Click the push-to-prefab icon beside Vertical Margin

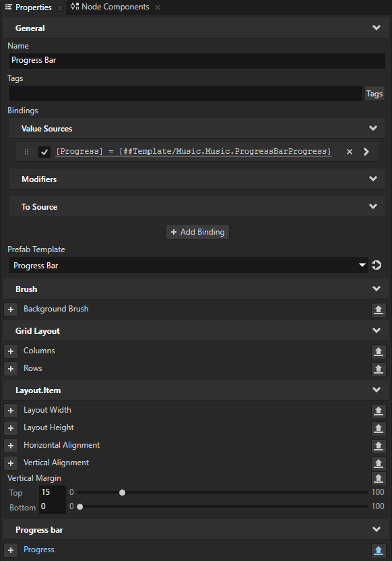[379, 478]
